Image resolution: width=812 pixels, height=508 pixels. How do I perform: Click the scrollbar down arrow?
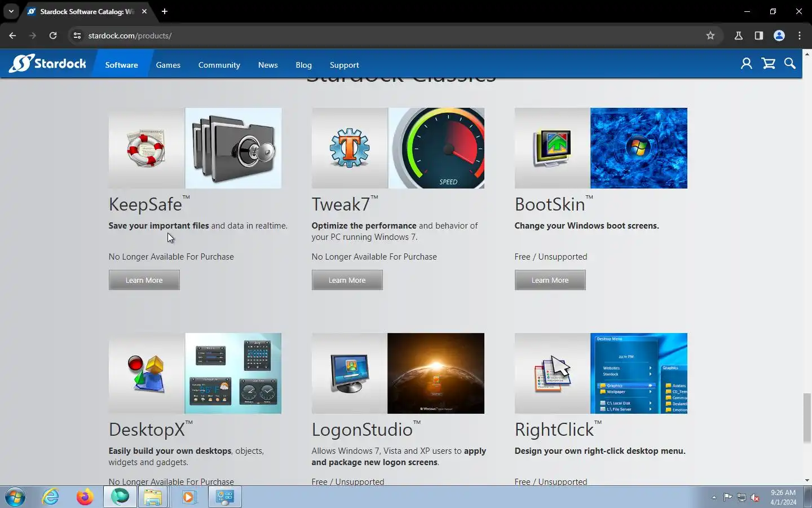point(807,481)
